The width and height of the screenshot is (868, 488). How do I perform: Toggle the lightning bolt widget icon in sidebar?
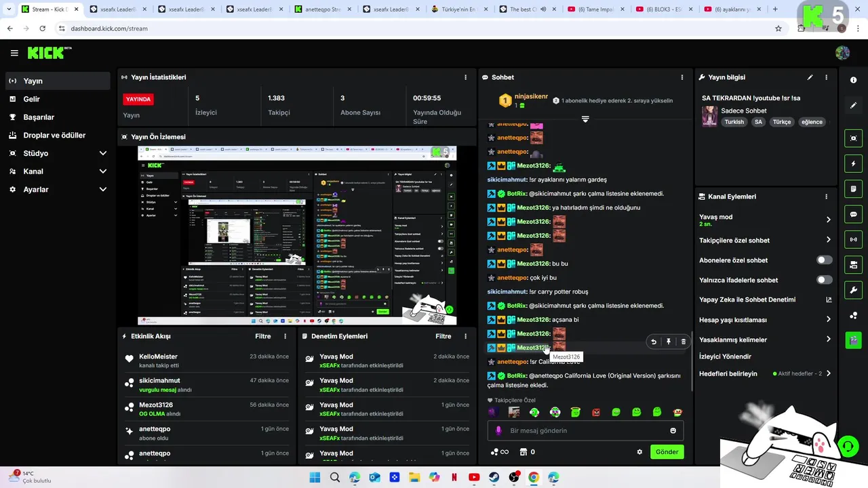(x=853, y=163)
